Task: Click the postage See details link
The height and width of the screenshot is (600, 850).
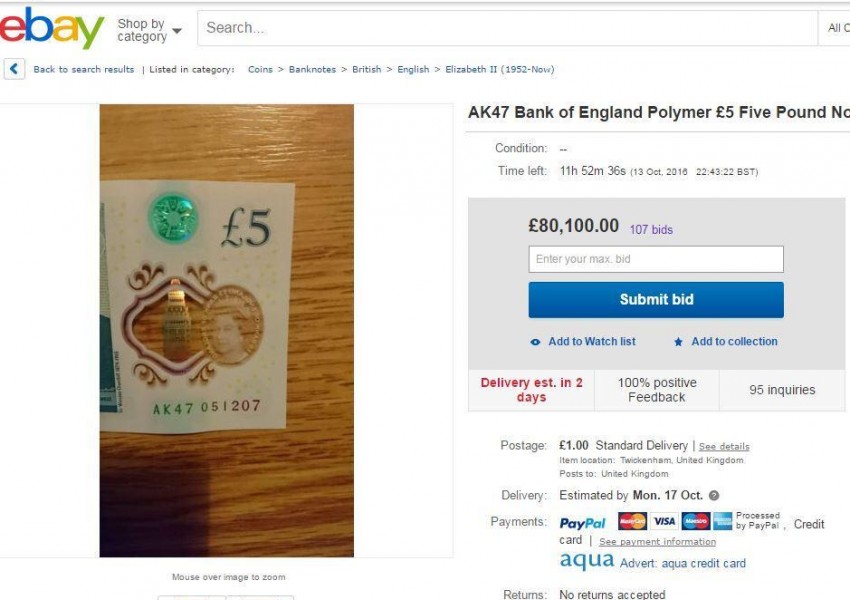Action: (x=724, y=446)
